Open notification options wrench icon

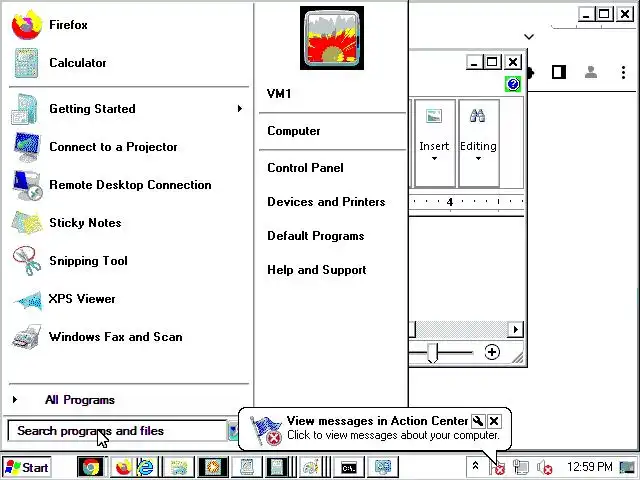478,421
